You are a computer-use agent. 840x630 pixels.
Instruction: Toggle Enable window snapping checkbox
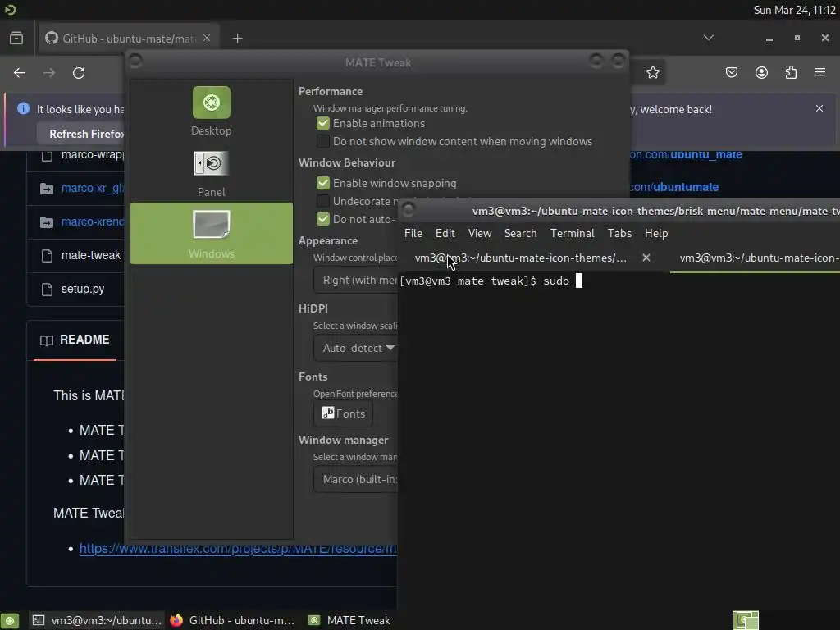point(323,183)
